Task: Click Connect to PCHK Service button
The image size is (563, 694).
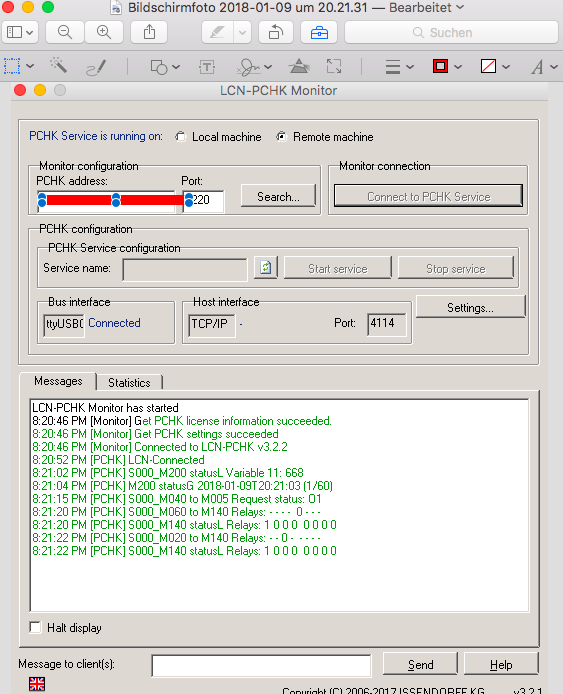Action: pyautogui.click(x=428, y=196)
